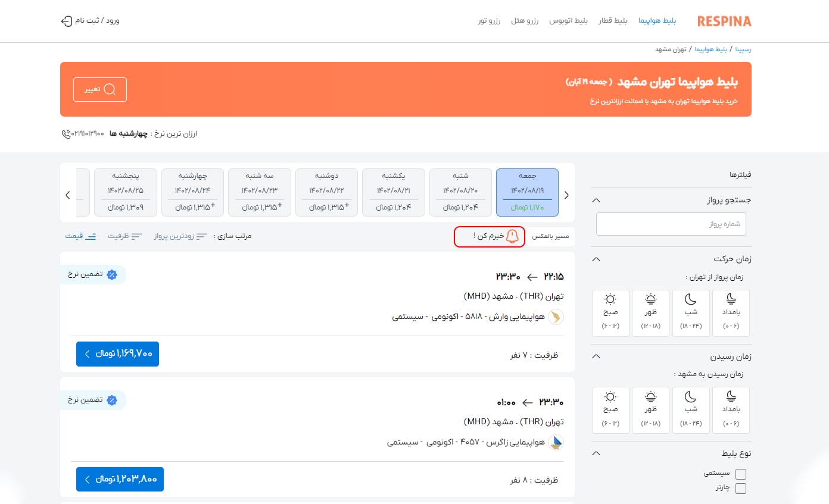Collapse the زمان حرکت filter section
829x504 pixels.
coord(596,259)
